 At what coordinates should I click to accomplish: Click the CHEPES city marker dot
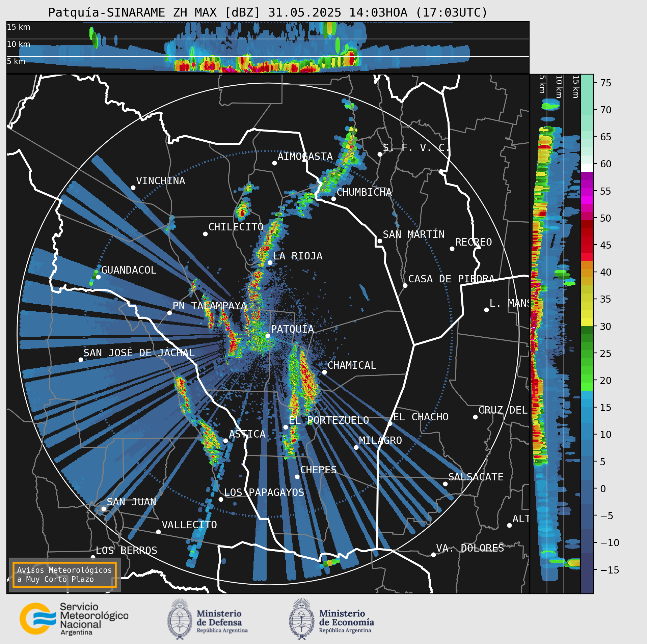point(297,477)
